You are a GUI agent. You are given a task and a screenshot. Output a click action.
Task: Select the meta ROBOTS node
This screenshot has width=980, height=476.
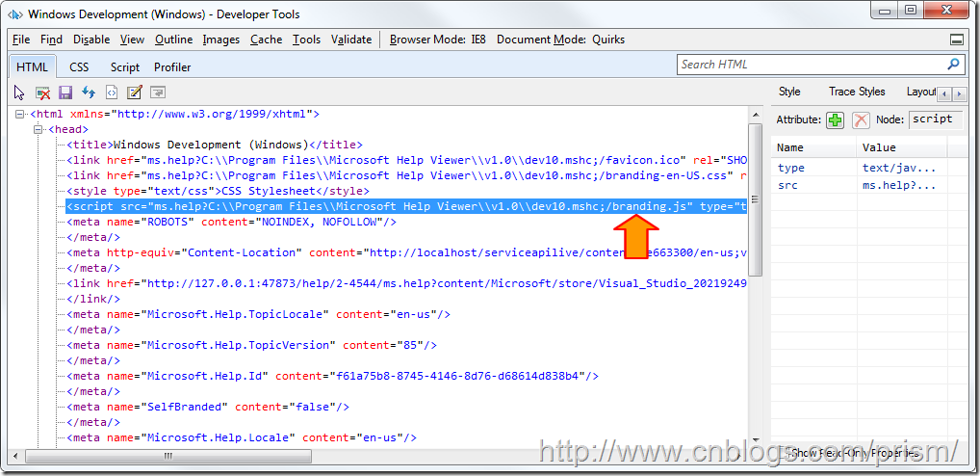click(231, 222)
